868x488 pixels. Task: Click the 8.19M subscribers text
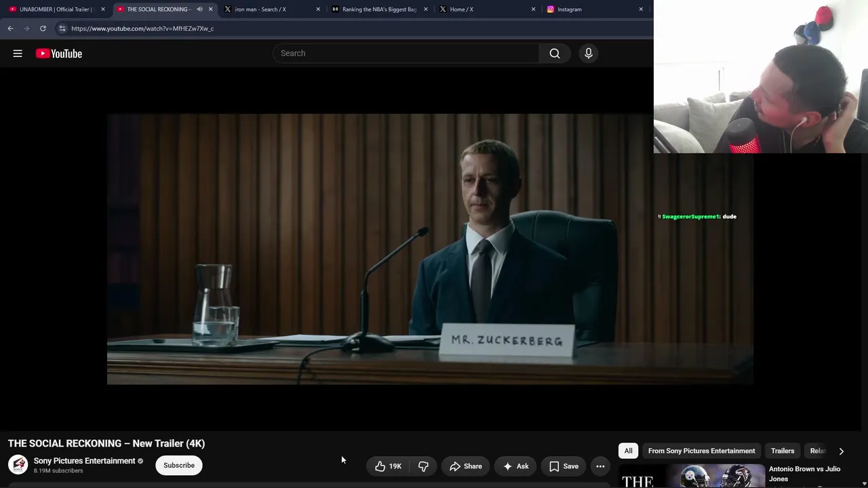click(x=58, y=470)
